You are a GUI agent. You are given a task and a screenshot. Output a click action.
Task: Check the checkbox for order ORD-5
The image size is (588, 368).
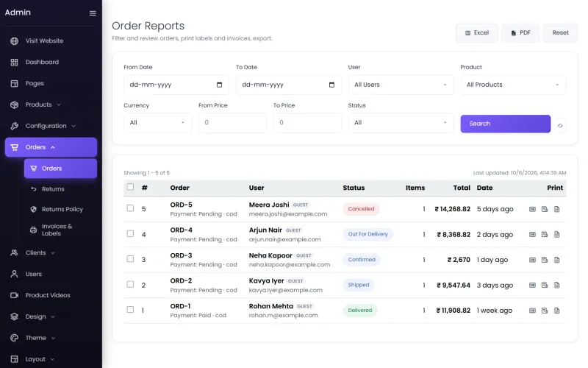(130, 208)
